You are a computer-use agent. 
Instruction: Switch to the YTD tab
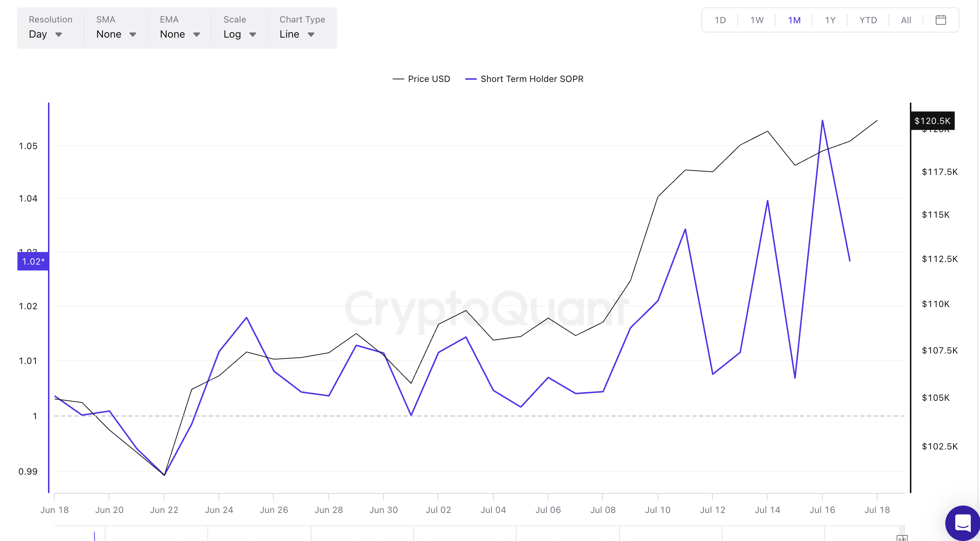click(x=868, y=20)
